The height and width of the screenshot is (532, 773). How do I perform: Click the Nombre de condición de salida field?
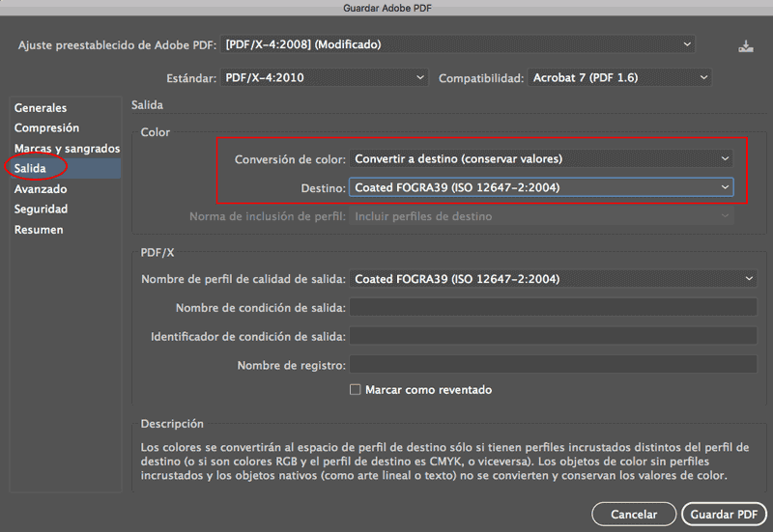coord(553,307)
